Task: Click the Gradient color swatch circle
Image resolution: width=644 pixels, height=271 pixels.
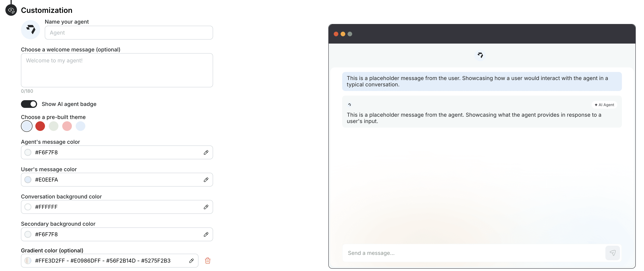Action: click(x=28, y=260)
